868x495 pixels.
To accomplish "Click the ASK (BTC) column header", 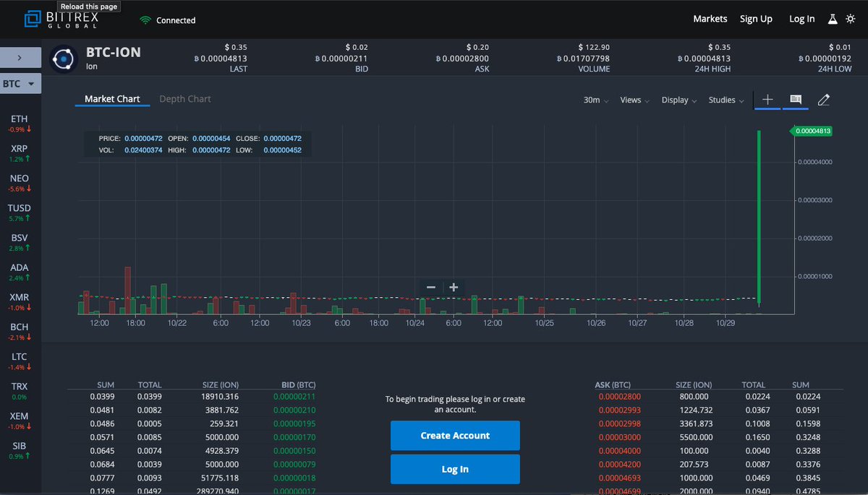I will point(613,385).
